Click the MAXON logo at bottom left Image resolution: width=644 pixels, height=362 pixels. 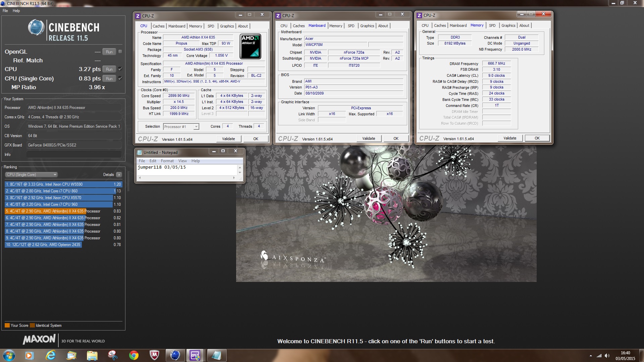tap(39, 339)
